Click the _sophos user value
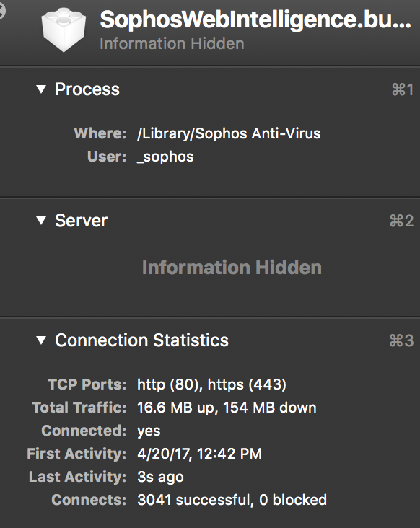 (x=165, y=157)
